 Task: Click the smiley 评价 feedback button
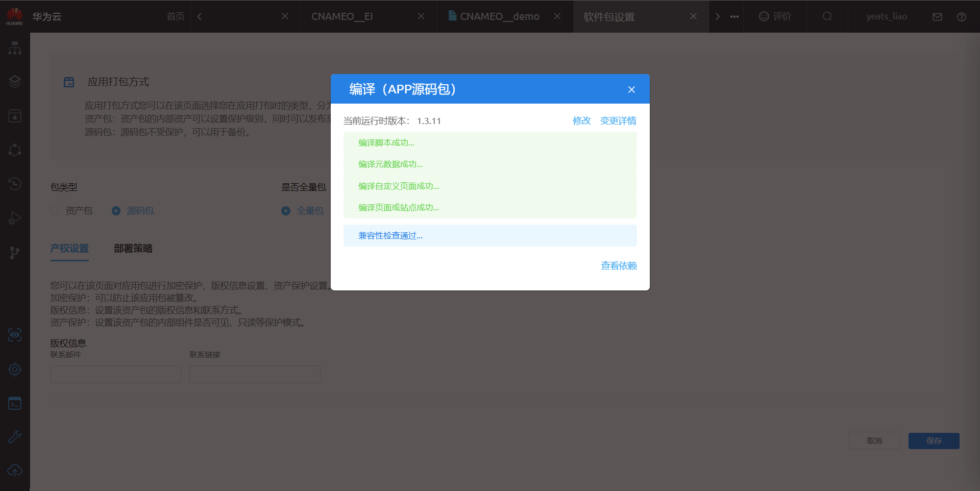click(775, 16)
